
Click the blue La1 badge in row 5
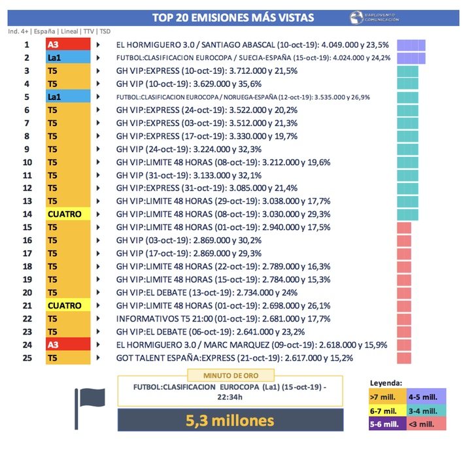(67, 97)
